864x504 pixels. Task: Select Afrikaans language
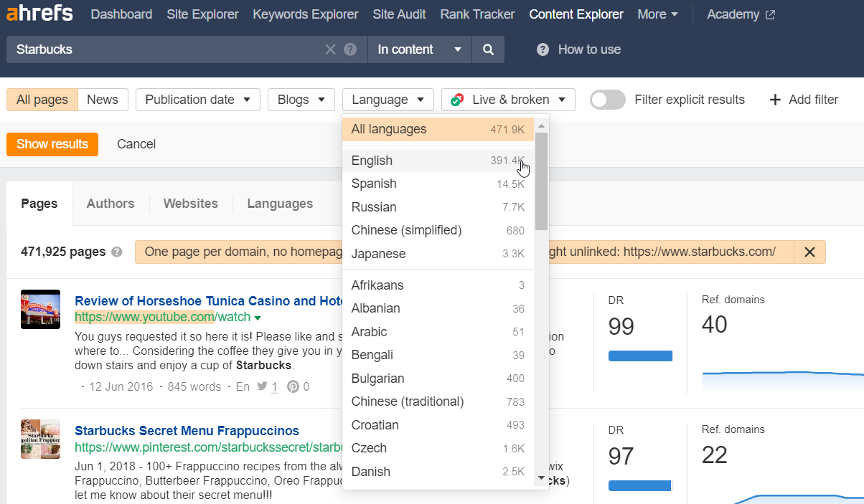pos(438,285)
